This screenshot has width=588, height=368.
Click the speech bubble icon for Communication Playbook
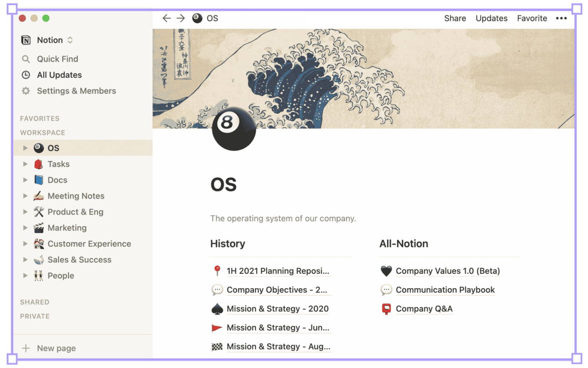pyautogui.click(x=386, y=290)
